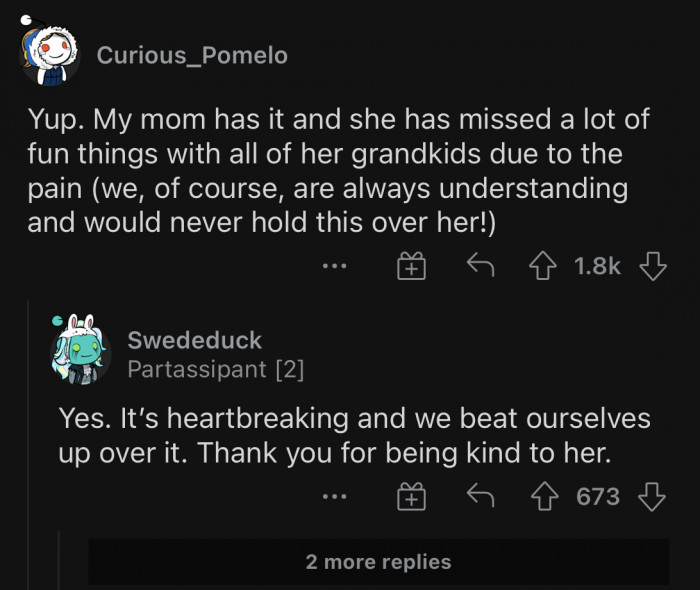Give an award to Swededuck's reply
Screen dimensions: 700x590
pyautogui.click(x=411, y=497)
